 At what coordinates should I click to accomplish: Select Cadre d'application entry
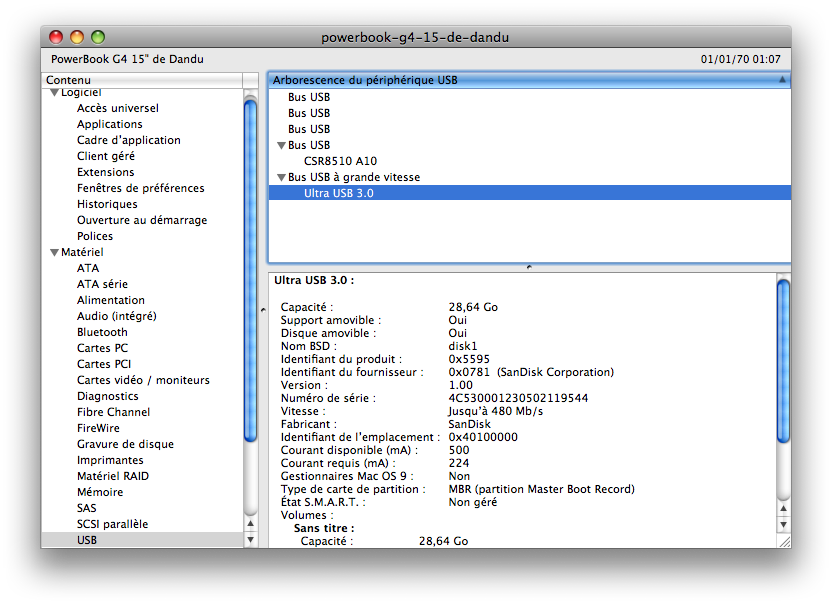pyautogui.click(x=129, y=140)
